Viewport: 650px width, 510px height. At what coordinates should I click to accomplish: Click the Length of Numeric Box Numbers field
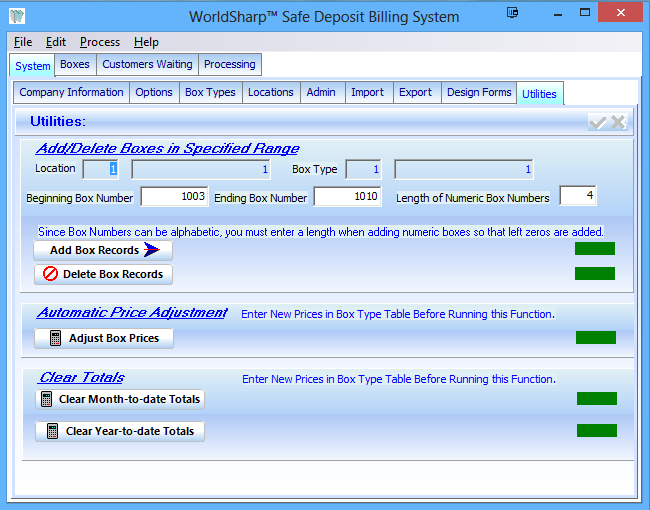coord(577,196)
